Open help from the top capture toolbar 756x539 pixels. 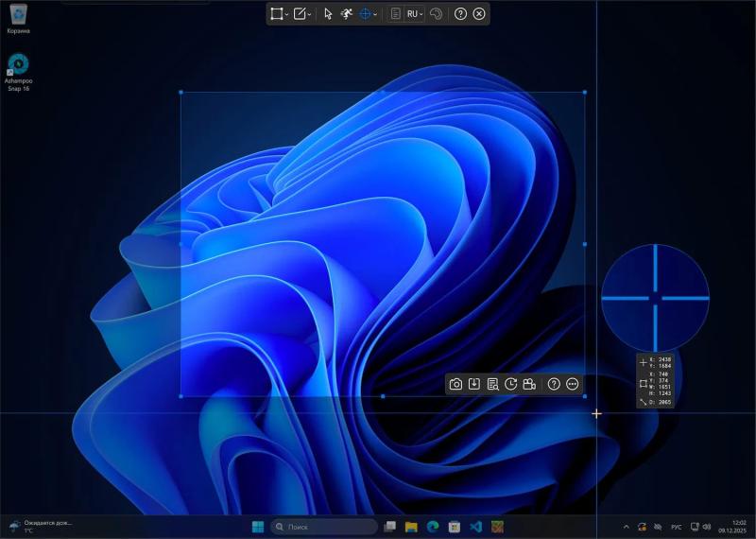[x=460, y=14]
